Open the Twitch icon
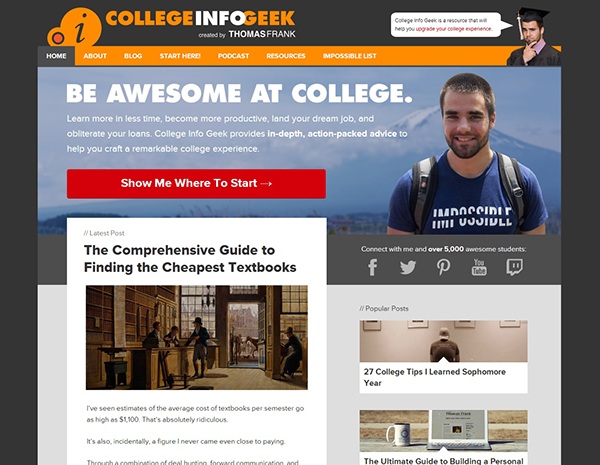 coord(514,267)
